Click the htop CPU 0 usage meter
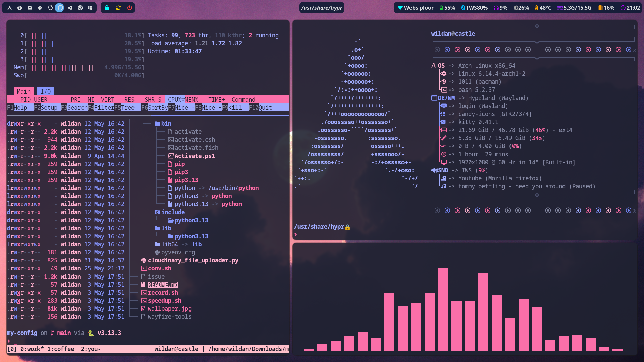The height and width of the screenshot is (362, 644). click(x=82, y=35)
